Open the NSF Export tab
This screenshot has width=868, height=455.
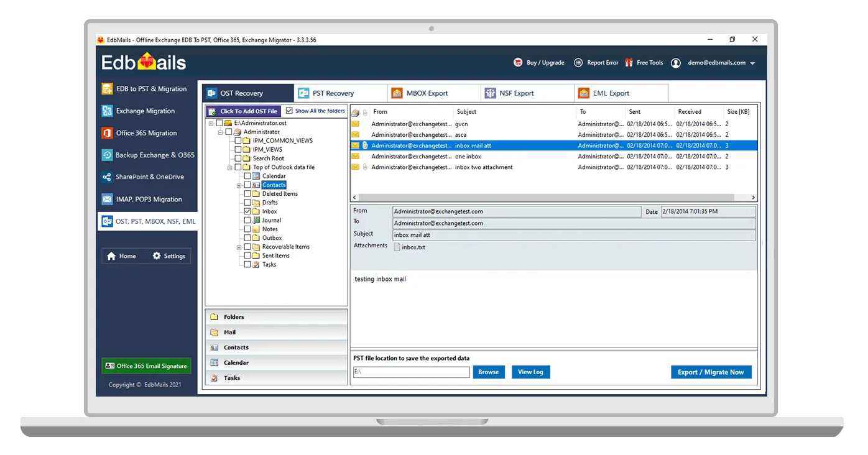point(528,93)
